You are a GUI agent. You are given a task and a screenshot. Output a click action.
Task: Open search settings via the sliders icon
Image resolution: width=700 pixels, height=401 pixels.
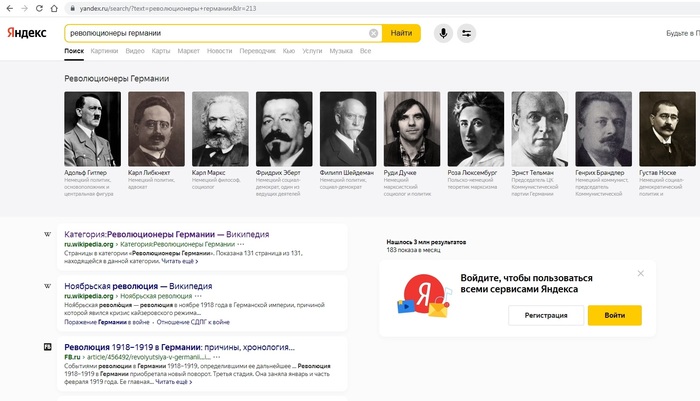click(467, 33)
